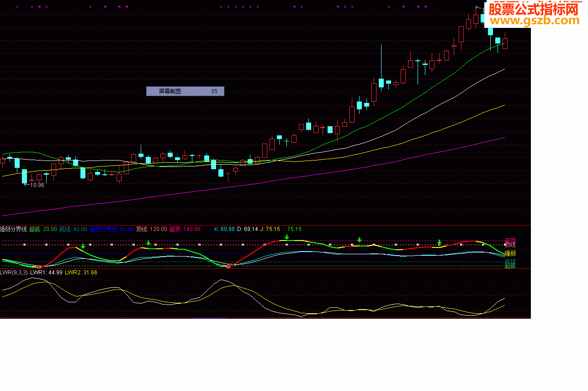This screenshot has height=391, width=588.
Task: Click the LWR(9,3,3) indicator title
Action: [x=14, y=273]
